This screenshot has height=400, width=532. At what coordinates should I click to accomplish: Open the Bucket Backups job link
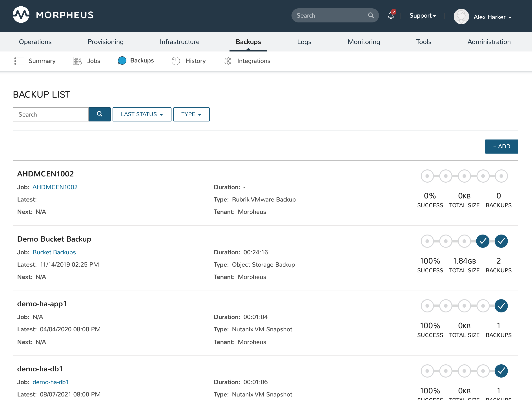(x=54, y=252)
